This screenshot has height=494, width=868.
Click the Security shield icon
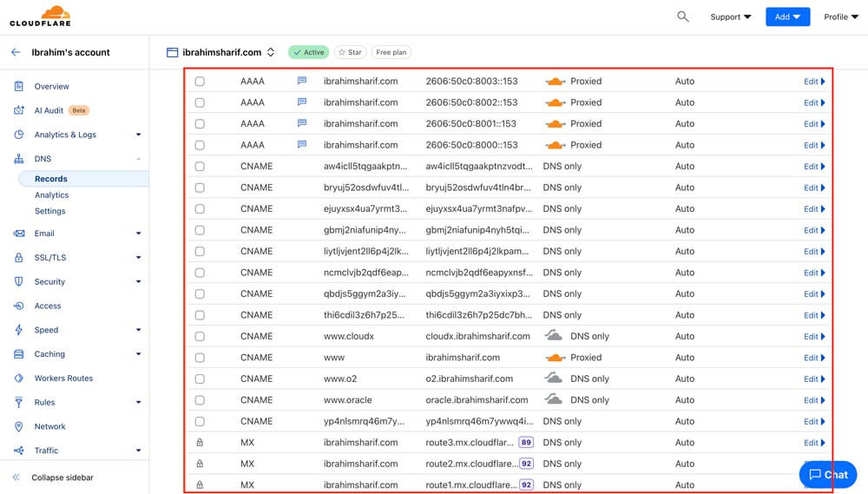click(x=19, y=281)
